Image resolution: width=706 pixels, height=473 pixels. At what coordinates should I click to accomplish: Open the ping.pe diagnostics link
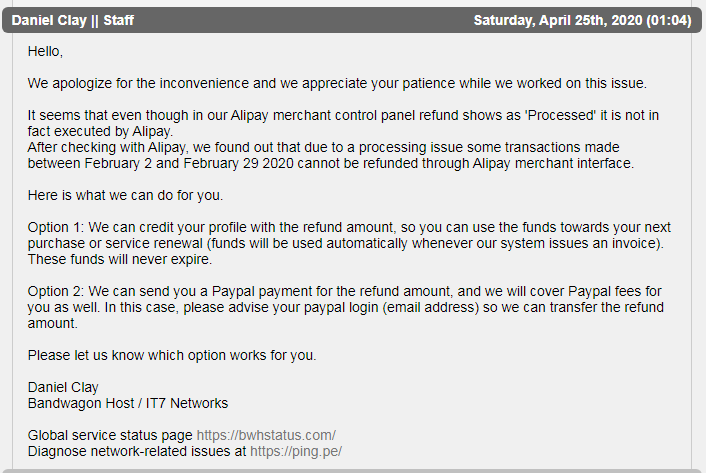(296, 451)
